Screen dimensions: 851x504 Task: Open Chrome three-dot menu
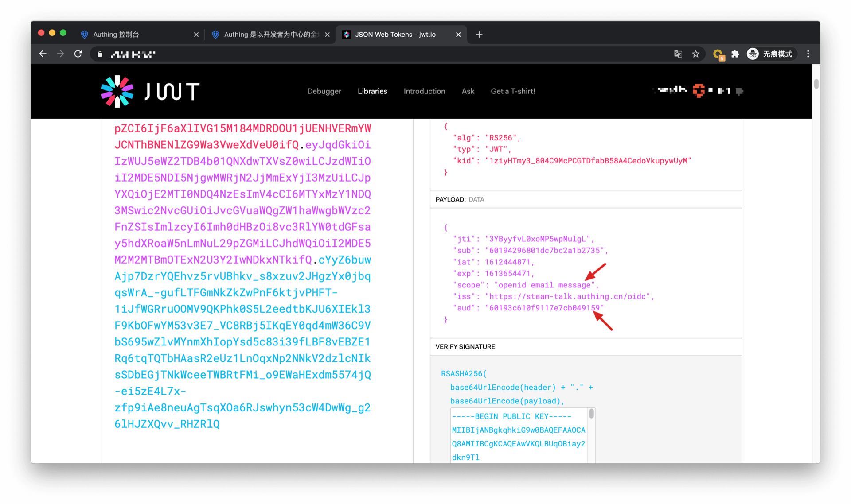click(808, 54)
